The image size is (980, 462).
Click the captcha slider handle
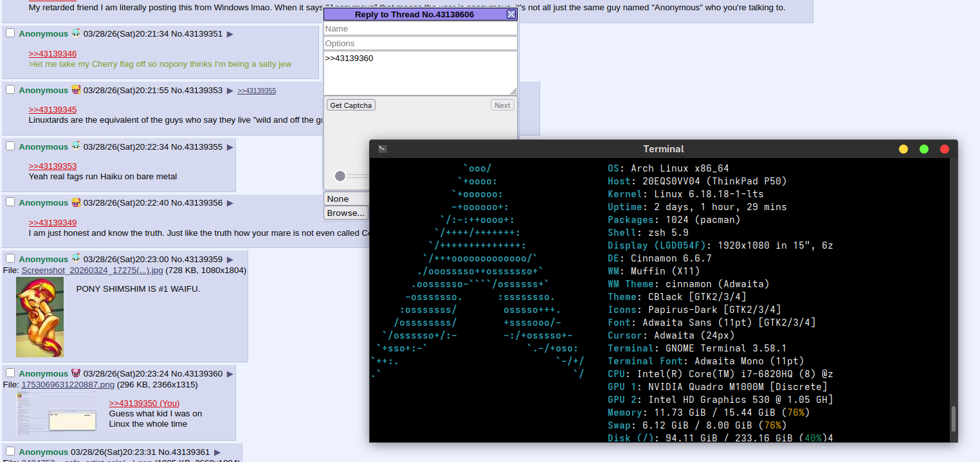point(340,176)
